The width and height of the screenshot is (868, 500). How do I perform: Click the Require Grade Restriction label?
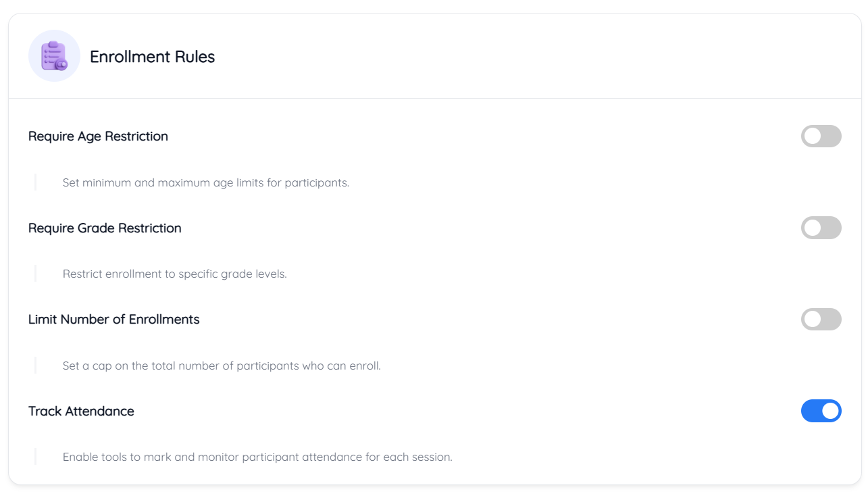[x=105, y=228]
